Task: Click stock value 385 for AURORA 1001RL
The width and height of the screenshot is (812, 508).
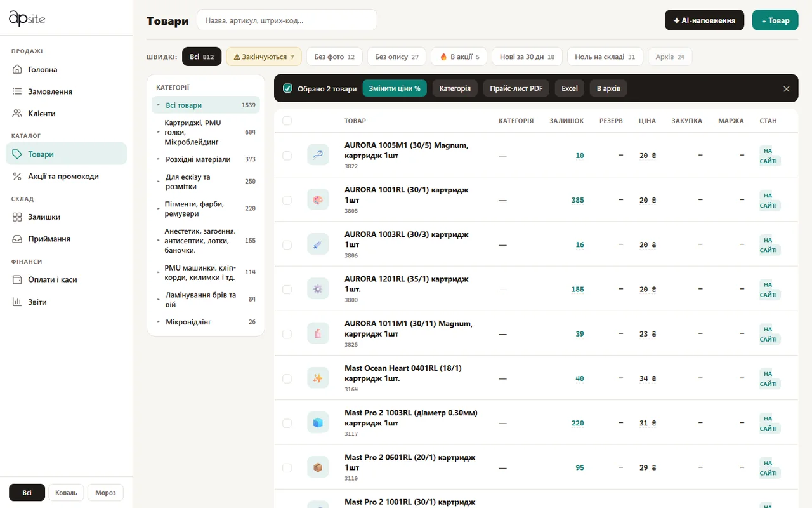Action: click(x=577, y=200)
